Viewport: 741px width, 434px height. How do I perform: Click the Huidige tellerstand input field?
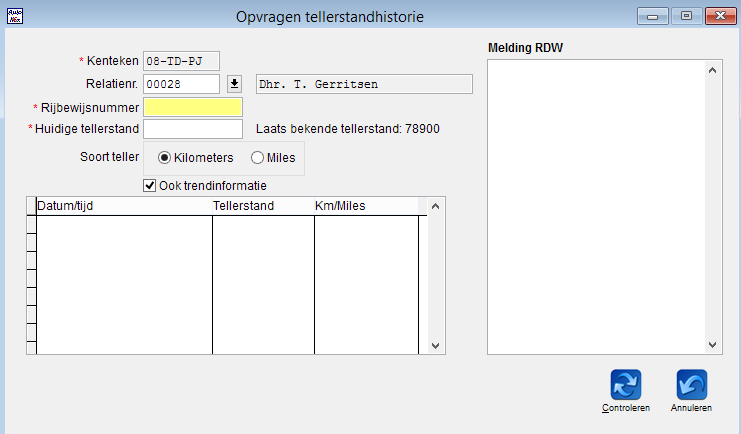(193, 129)
